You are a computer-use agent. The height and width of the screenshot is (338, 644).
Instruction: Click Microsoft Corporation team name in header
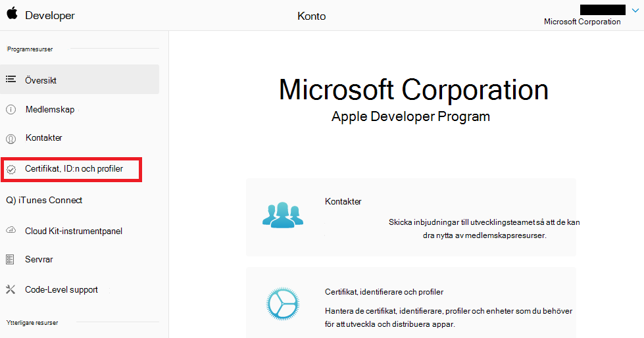coord(582,22)
